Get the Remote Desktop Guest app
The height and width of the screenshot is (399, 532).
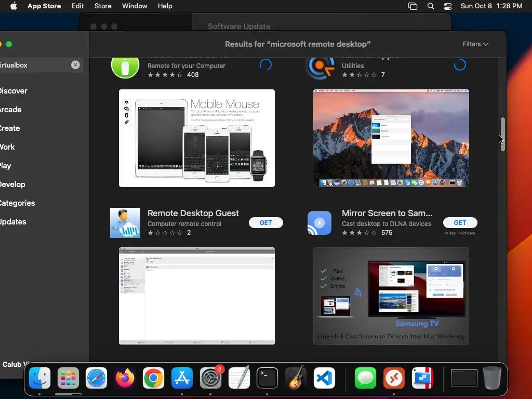[x=265, y=222]
